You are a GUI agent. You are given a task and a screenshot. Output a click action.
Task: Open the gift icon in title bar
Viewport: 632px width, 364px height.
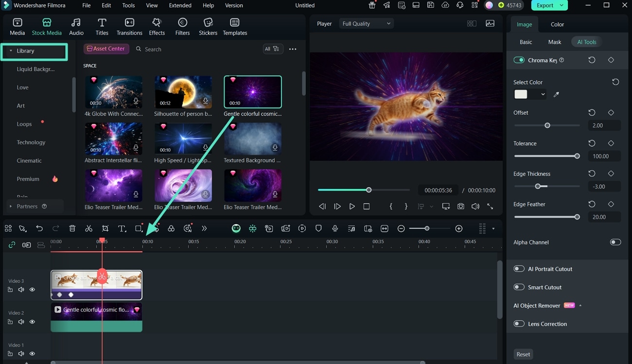point(372,5)
